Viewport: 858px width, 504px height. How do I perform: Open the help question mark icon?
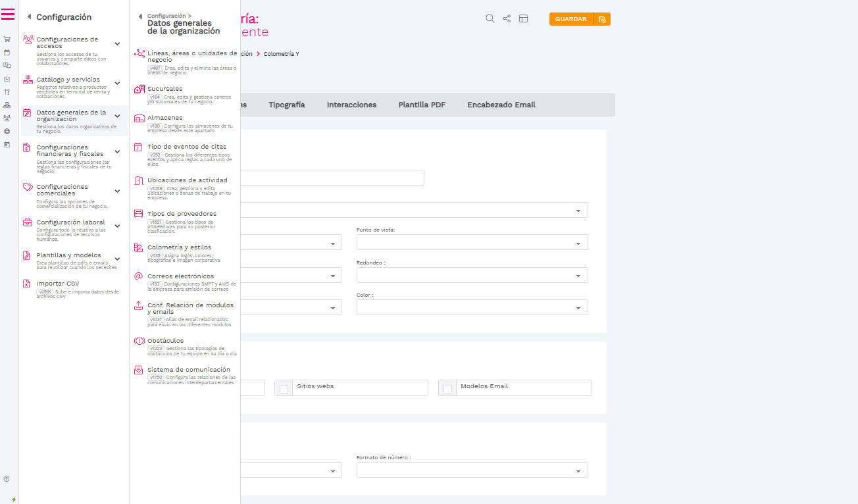click(7, 479)
